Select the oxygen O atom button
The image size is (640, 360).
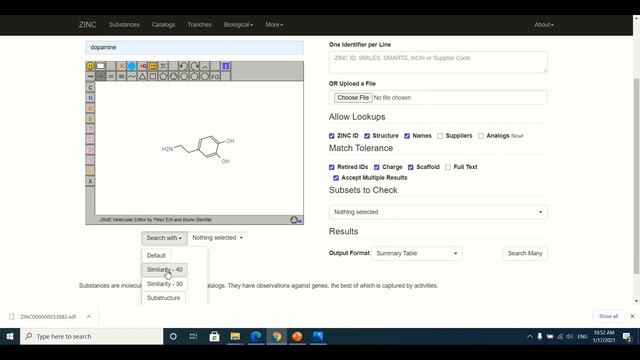click(90, 109)
